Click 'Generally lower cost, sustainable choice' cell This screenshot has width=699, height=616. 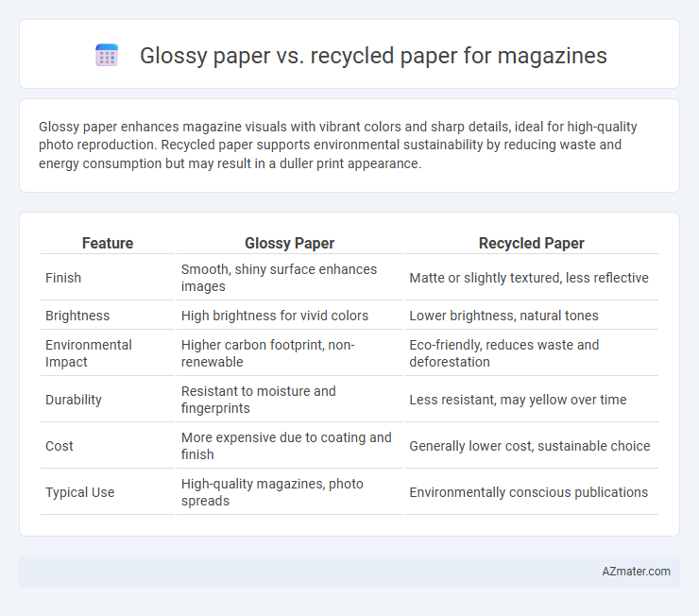[531, 446]
